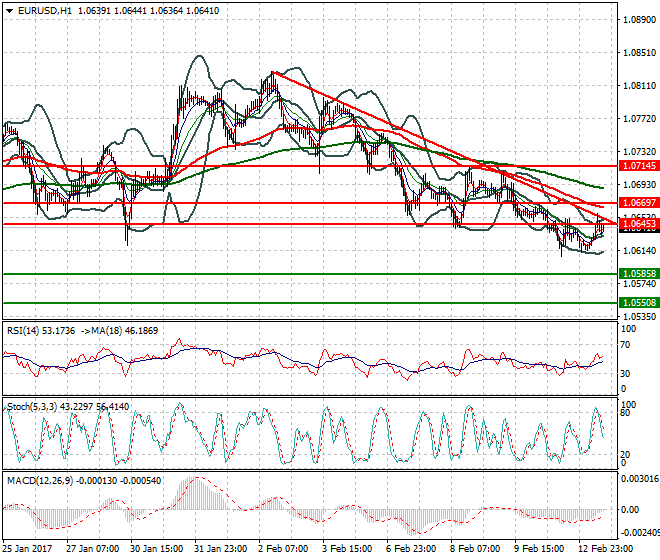This screenshot has height=560, width=660.
Task: Select the 25 Jan 2017 time axis label
Action: coord(27,549)
